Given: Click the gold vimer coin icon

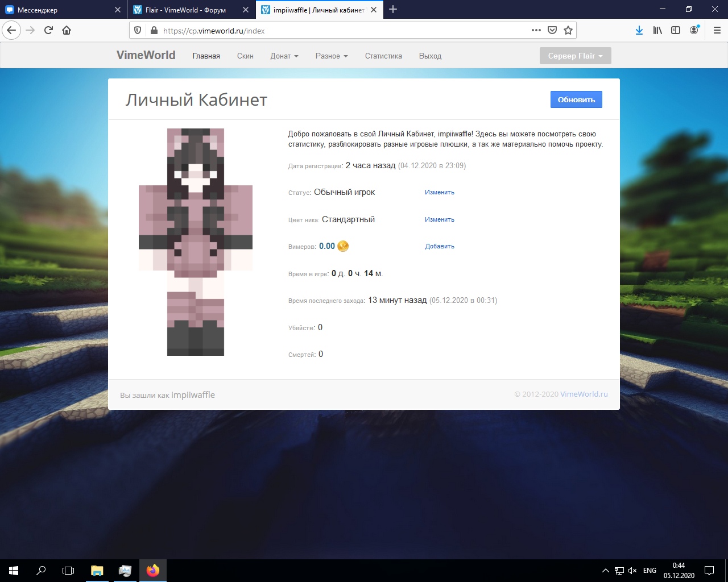Looking at the screenshot, I should (x=343, y=246).
